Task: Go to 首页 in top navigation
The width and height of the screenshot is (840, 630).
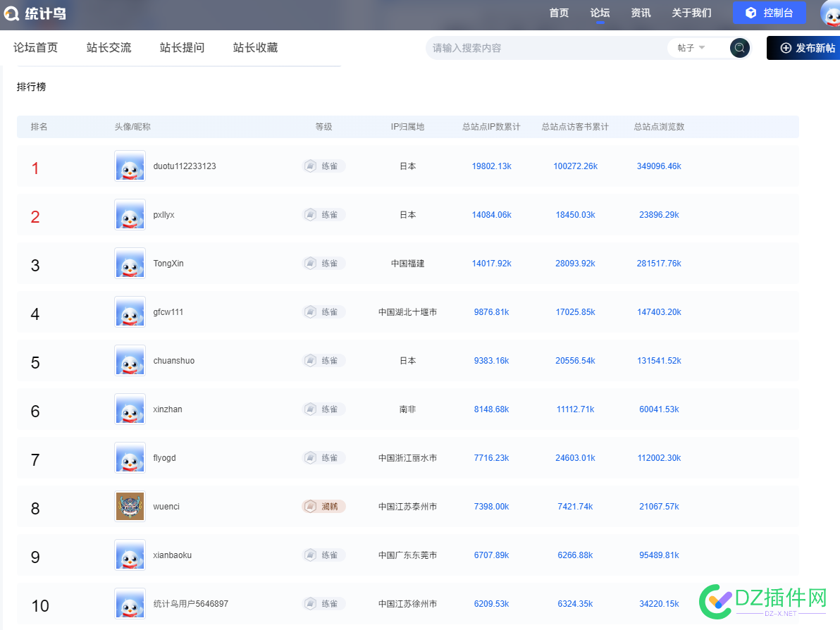Action: 559,13
